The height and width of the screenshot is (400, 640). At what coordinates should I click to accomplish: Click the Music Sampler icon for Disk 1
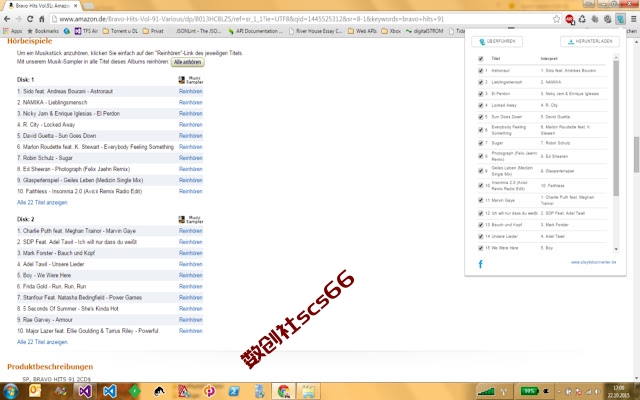coord(191,80)
